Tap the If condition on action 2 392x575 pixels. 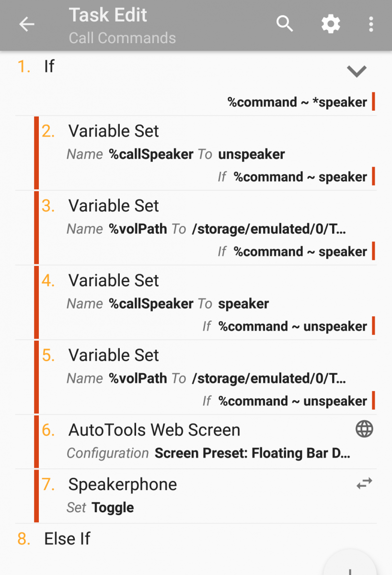tap(297, 176)
